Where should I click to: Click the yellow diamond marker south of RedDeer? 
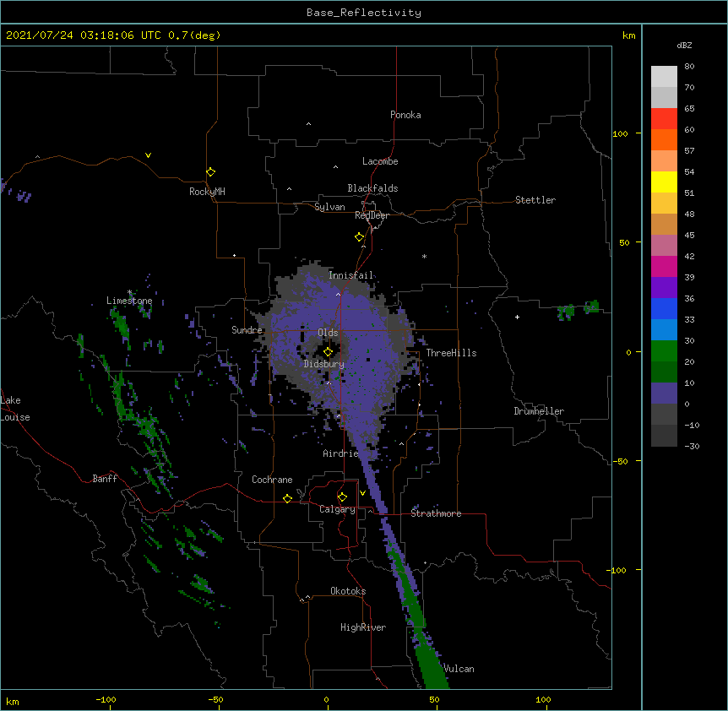[359, 237]
